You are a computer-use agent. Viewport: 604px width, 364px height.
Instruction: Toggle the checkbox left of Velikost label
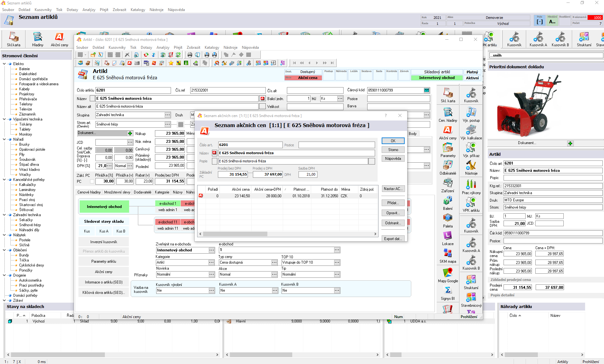(262, 107)
